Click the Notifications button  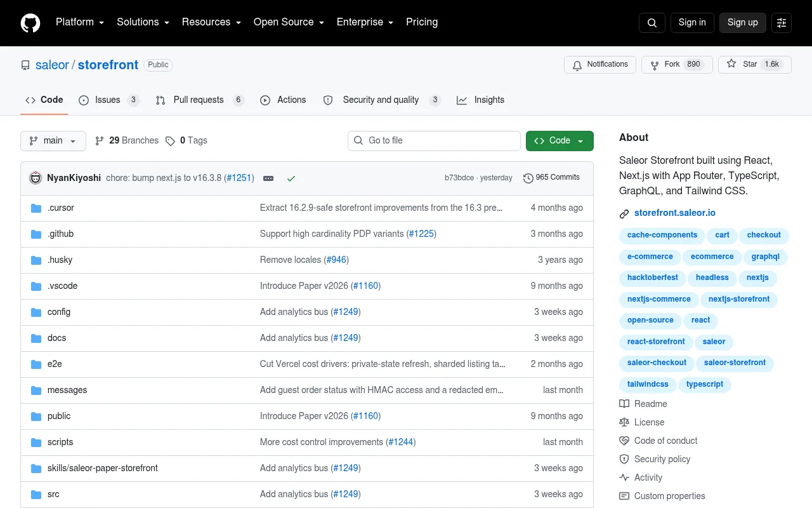pyautogui.click(x=600, y=65)
